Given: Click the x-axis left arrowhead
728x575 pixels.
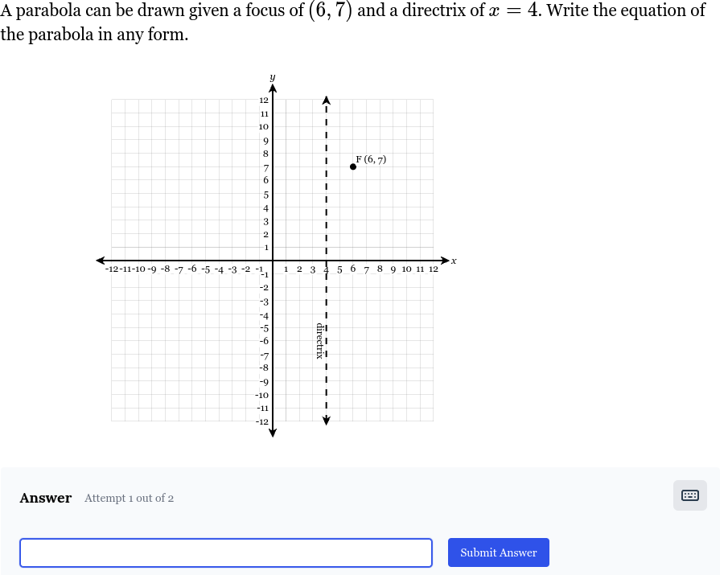Looking at the screenshot, I should click(101, 261).
